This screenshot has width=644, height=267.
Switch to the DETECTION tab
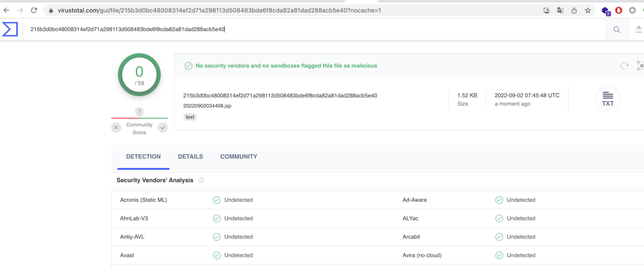click(x=143, y=156)
